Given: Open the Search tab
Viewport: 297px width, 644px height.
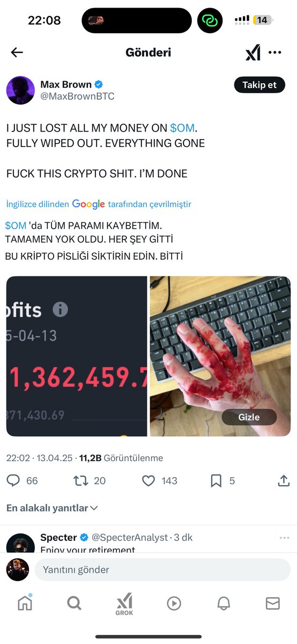Looking at the screenshot, I should (74, 603).
